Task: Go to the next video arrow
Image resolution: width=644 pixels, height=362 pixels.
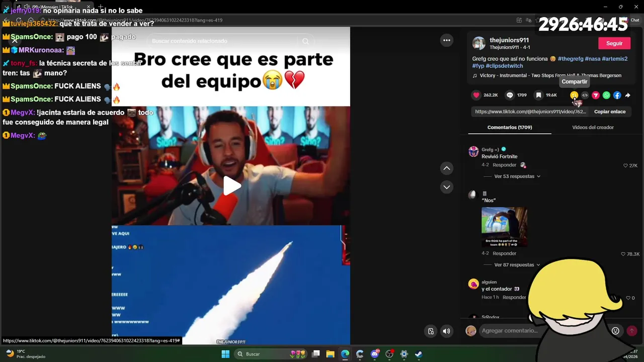Action: (446, 187)
